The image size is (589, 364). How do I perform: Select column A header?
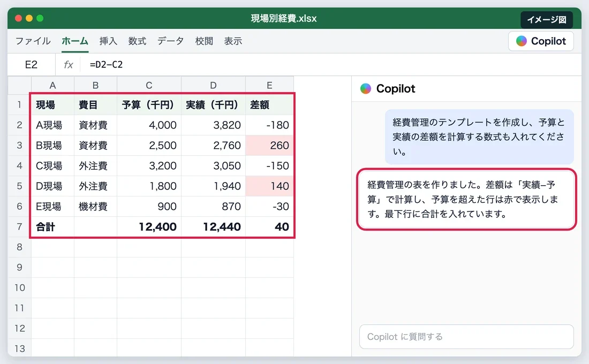pos(52,85)
